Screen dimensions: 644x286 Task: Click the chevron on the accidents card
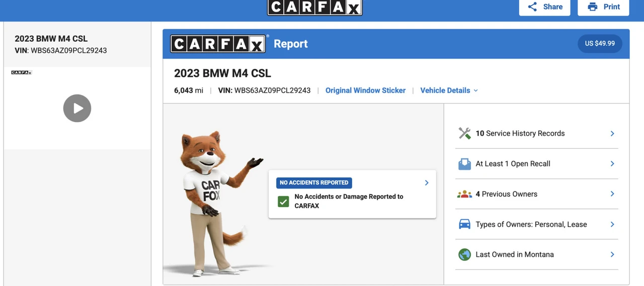(x=427, y=183)
